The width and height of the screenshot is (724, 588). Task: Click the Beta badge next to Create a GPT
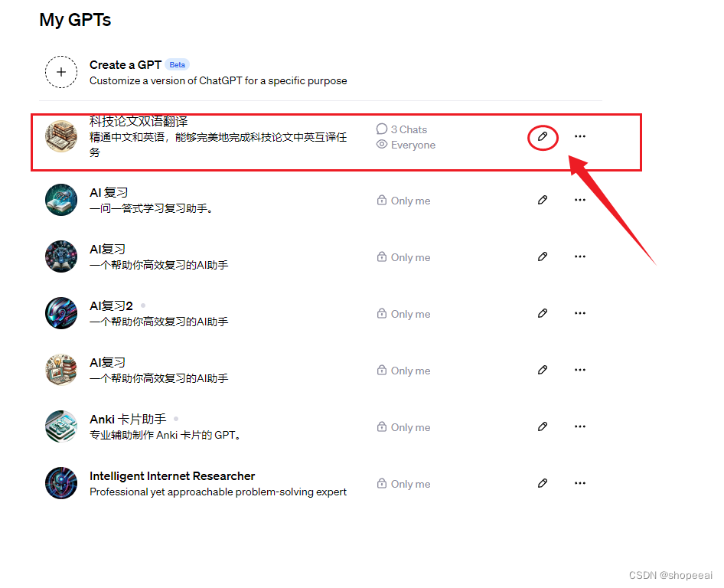coord(178,64)
